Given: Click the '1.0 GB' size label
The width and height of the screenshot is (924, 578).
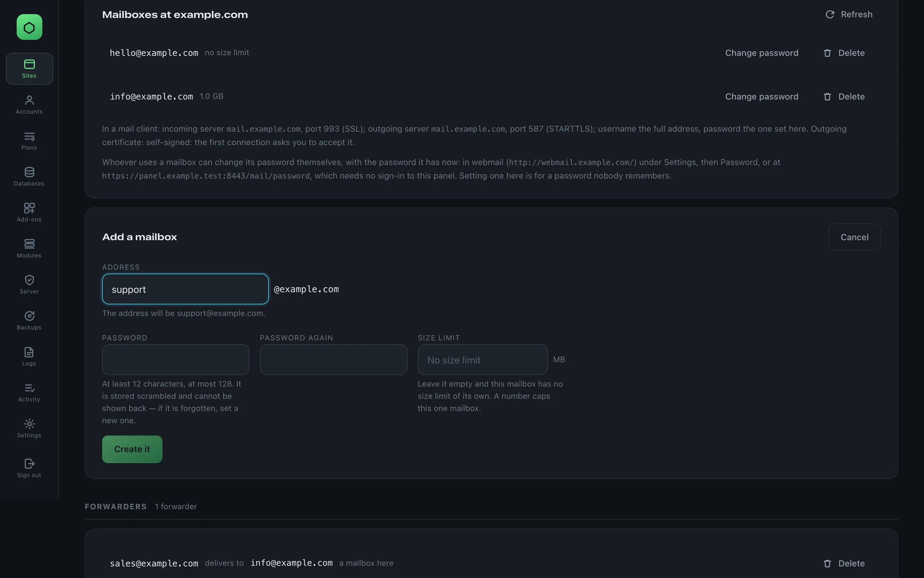Looking at the screenshot, I should (x=211, y=96).
